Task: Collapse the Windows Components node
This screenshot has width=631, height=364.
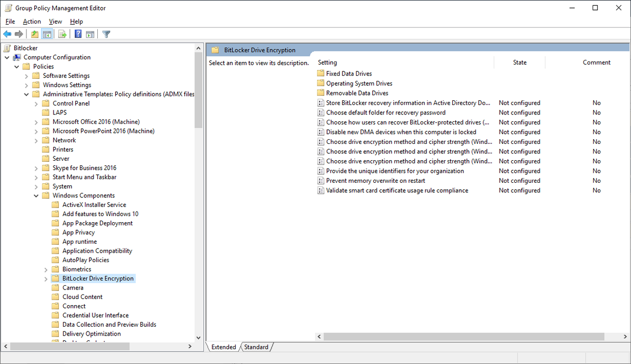Action: click(36, 195)
